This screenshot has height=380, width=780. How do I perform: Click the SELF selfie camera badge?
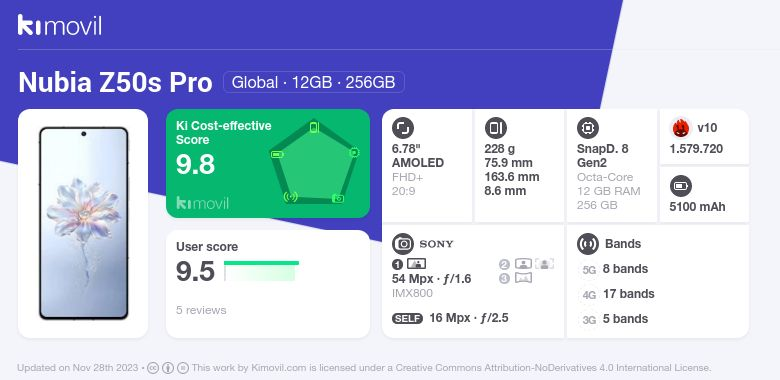pyautogui.click(x=407, y=318)
